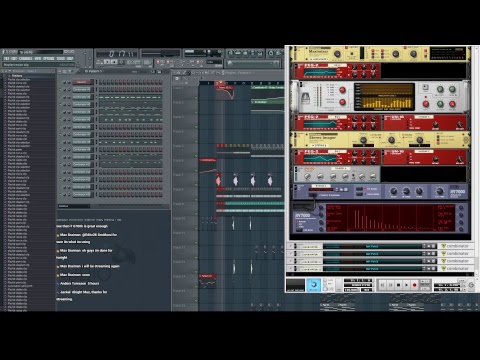This screenshot has height=360, width=480.
Task: Select the red highlighted step sequencer channel
Action: click(x=82, y=82)
